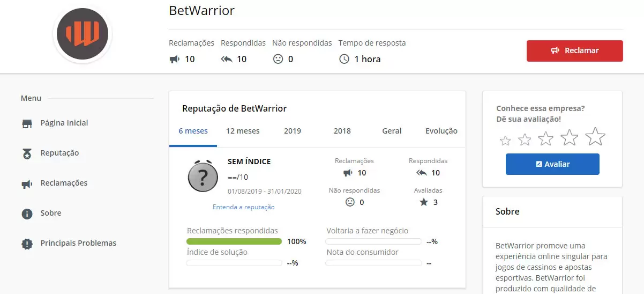Click the question mark reputation badge icon

coord(203,175)
